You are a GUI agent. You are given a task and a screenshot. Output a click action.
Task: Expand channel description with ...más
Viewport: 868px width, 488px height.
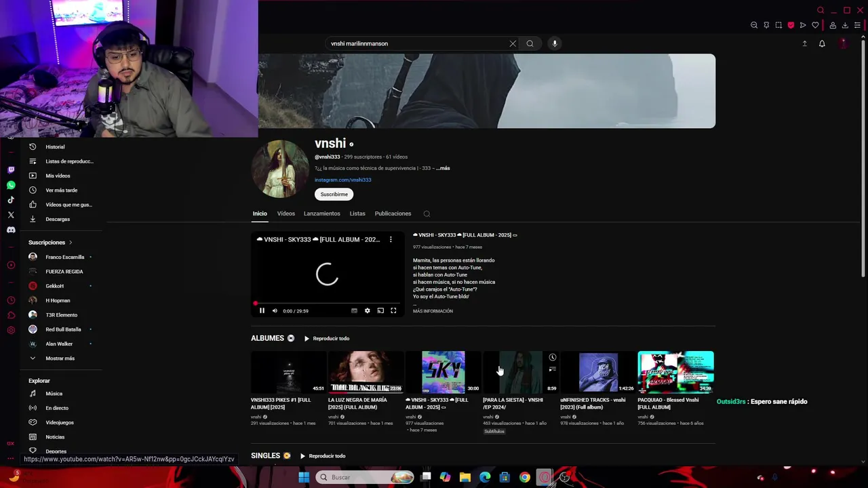[x=443, y=168]
